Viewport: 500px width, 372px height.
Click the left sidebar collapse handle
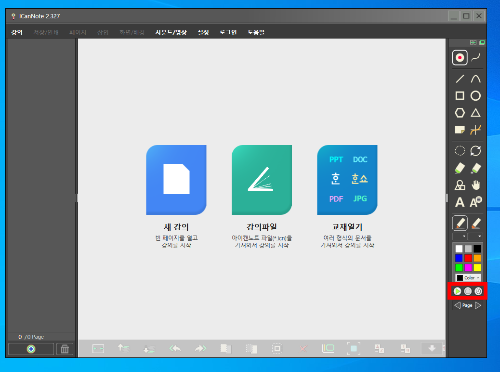(77, 198)
